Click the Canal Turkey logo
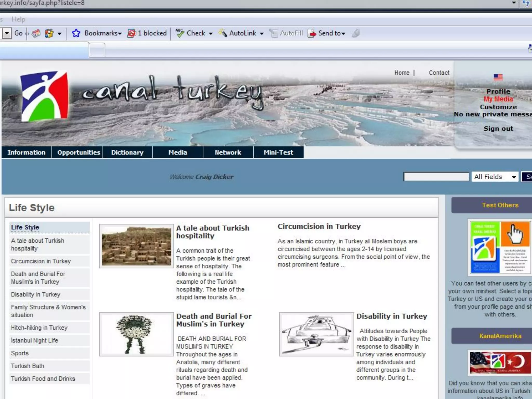 coord(45,96)
